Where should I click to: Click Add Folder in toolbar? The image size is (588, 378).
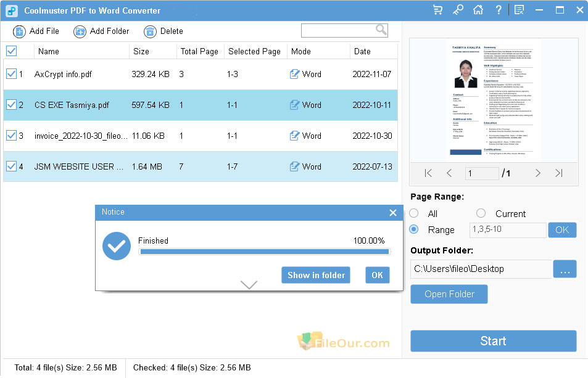[x=101, y=31]
